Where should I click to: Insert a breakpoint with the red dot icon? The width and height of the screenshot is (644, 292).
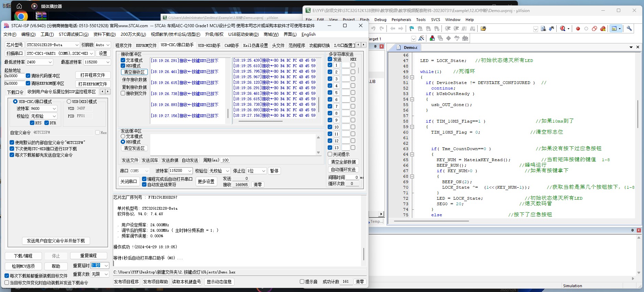point(578,29)
